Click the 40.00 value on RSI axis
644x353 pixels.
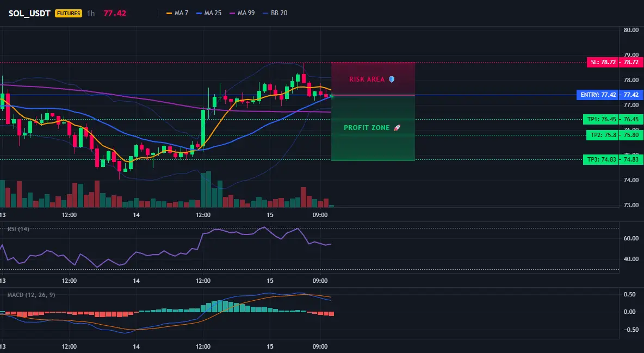(631, 259)
